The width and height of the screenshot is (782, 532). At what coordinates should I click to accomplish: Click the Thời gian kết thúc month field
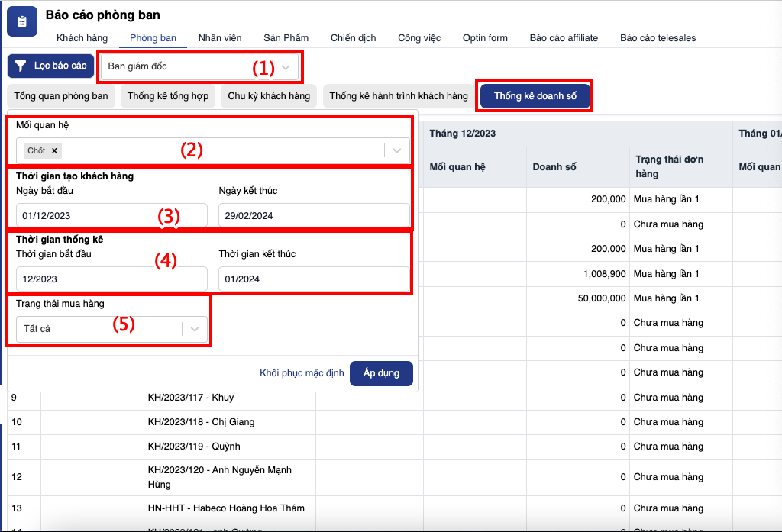(x=313, y=279)
